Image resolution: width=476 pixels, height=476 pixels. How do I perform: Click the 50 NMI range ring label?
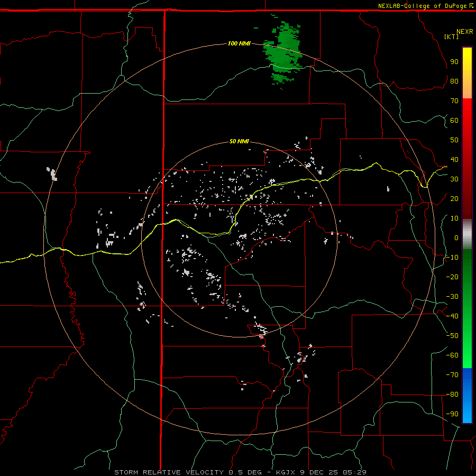click(x=239, y=141)
